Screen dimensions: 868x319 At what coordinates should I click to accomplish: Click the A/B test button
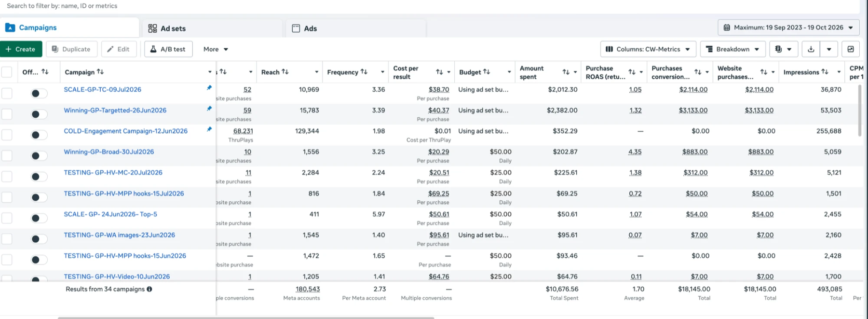point(168,49)
